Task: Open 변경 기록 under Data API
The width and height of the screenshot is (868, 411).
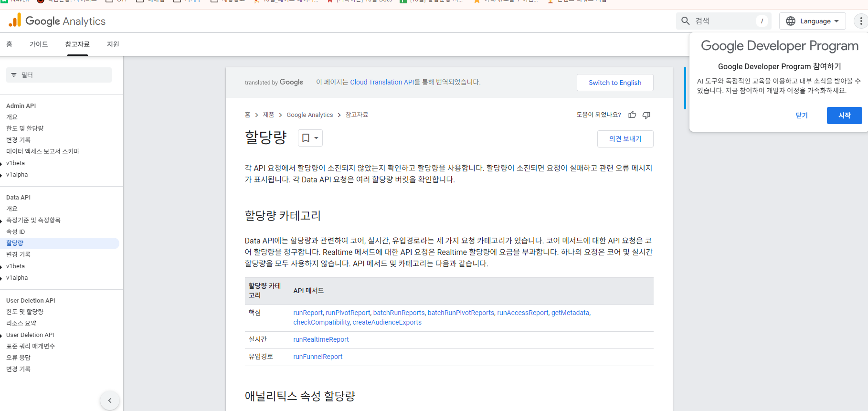Action: coord(18,254)
